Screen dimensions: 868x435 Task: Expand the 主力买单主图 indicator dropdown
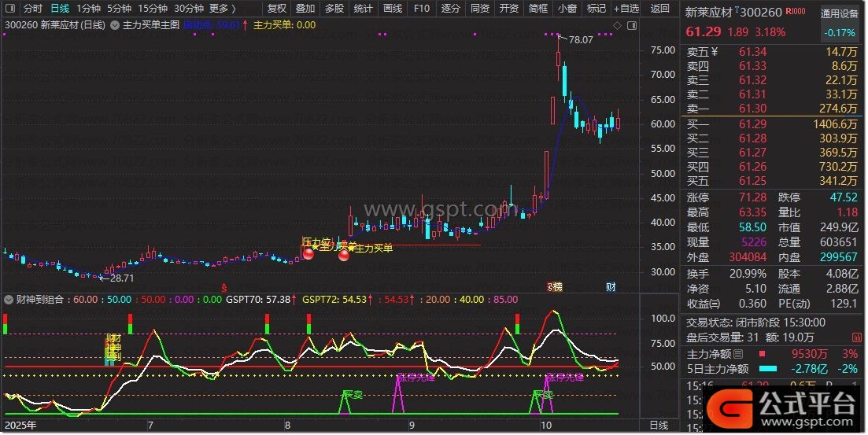coord(115,25)
